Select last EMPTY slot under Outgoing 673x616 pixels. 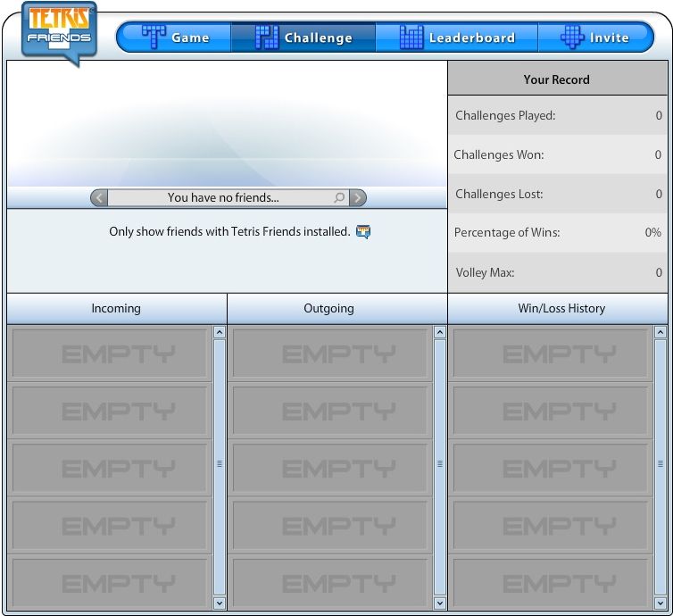(330, 583)
